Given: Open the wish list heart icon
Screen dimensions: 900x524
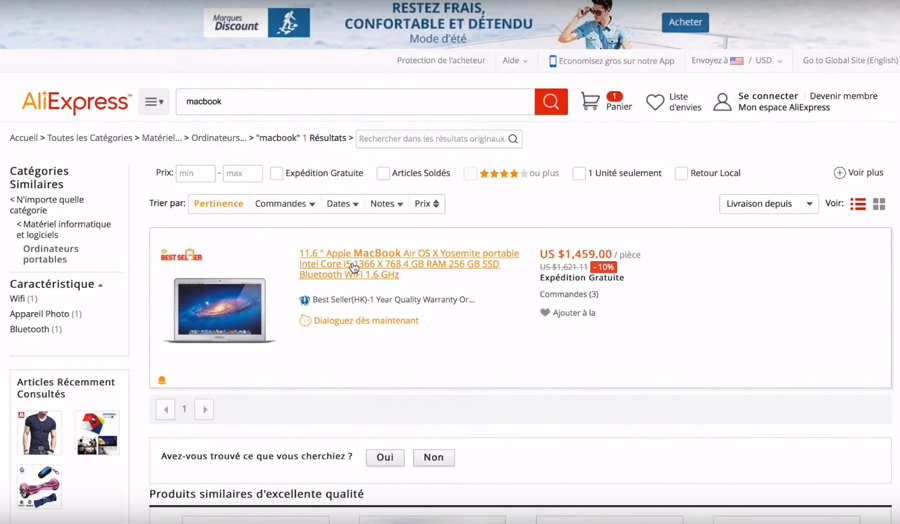Looking at the screenshot, I should pos(655,102).
